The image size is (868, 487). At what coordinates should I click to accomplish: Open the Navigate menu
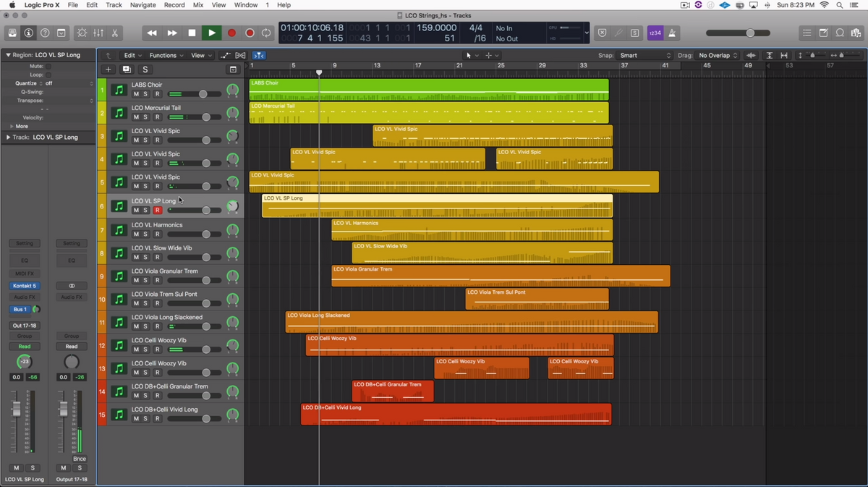point(142,5)
